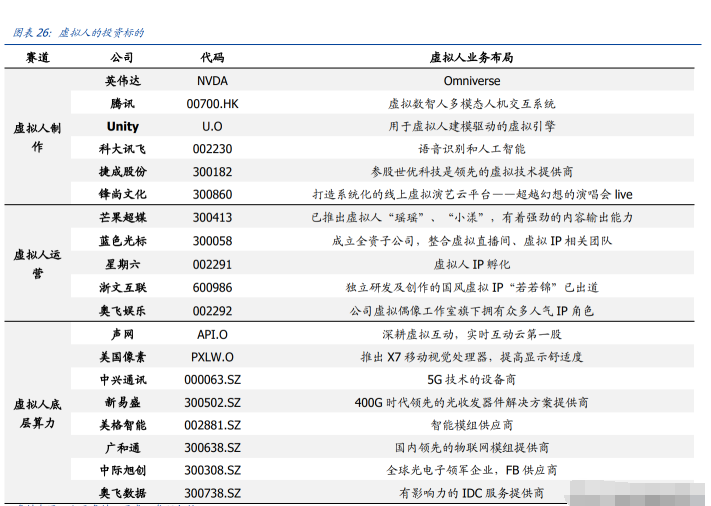
Task: Click the 'Omniverse' description cell
Action: click(472, 81)
